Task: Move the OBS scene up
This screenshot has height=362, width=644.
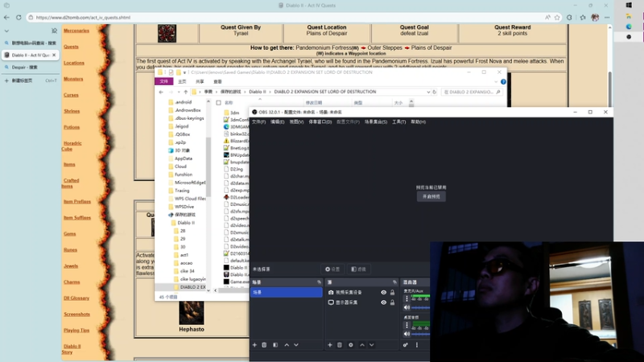Action: click(x=287, y=345)
